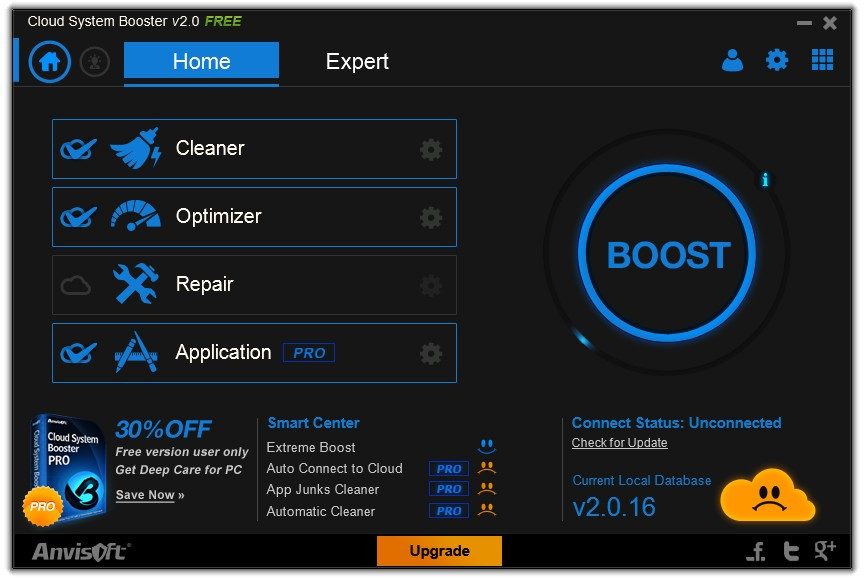
Task: Open the Twitter icon in footer
Action: 791,550
